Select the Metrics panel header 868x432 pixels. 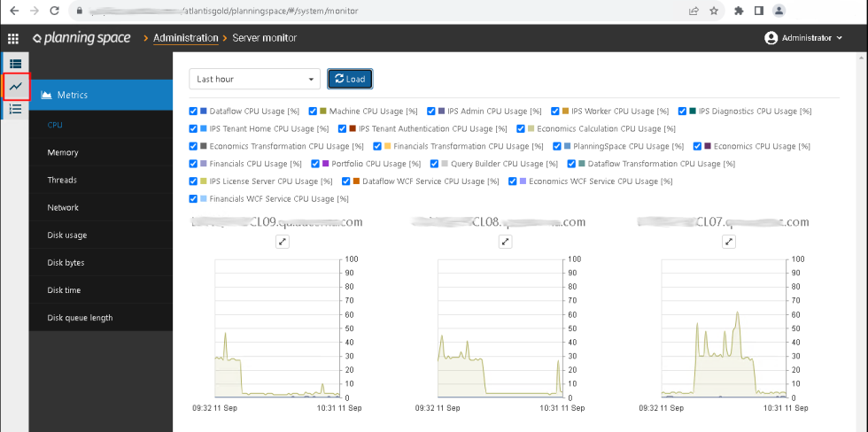click(101, 95)
